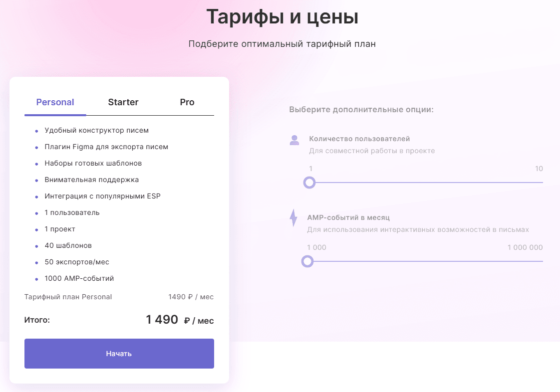Click the bullet marker before Плагин Figma
Viewport: 560px width, 392px height.
pyautogui.click(x=35, y=147)
